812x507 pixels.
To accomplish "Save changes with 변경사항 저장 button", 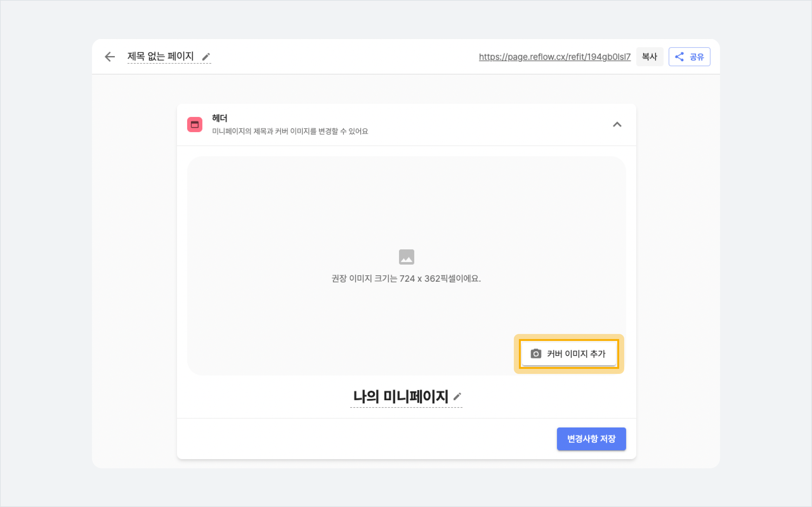I will tap(591, 439).
